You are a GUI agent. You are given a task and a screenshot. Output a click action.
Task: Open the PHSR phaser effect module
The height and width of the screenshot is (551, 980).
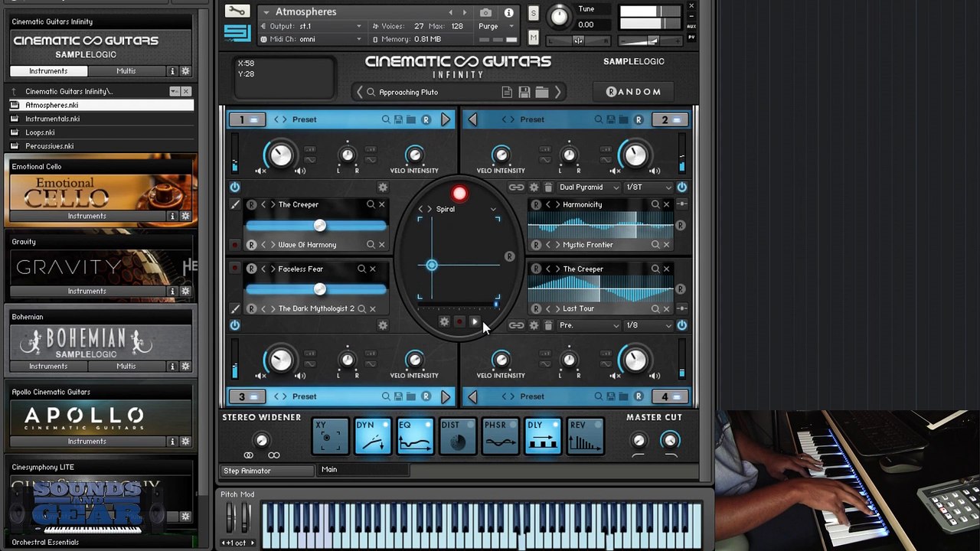501,436
